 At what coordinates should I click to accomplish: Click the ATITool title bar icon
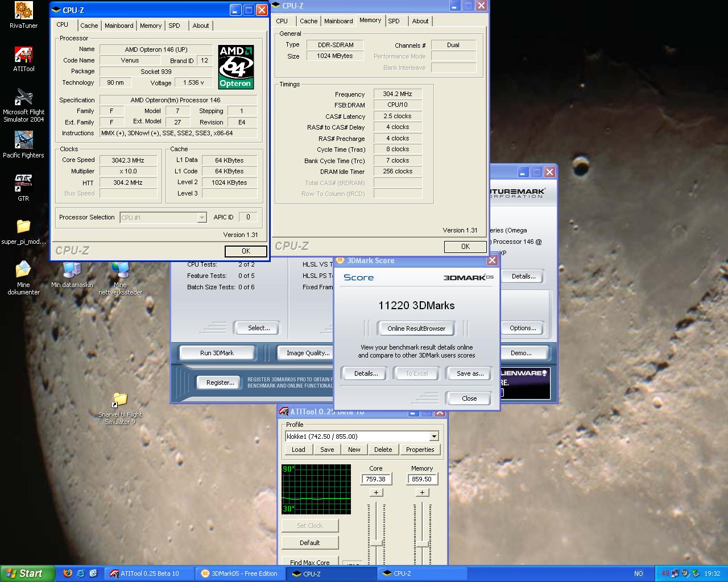(284, 411)
